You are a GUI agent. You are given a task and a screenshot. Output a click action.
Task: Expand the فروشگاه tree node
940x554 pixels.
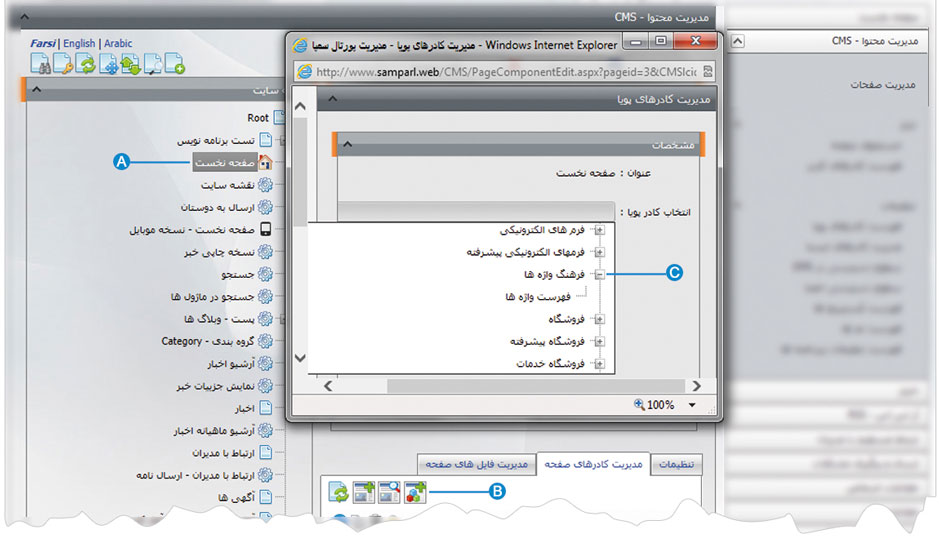point(600,319)
